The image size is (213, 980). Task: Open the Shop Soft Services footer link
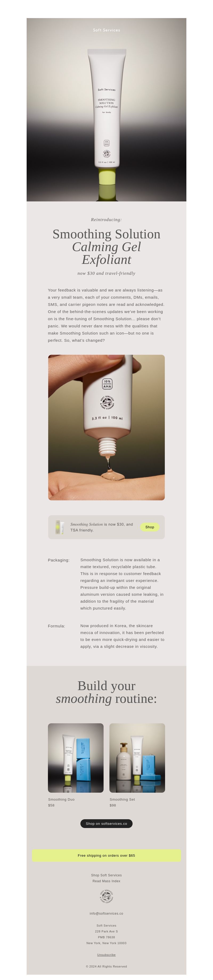tap(106, 875)
